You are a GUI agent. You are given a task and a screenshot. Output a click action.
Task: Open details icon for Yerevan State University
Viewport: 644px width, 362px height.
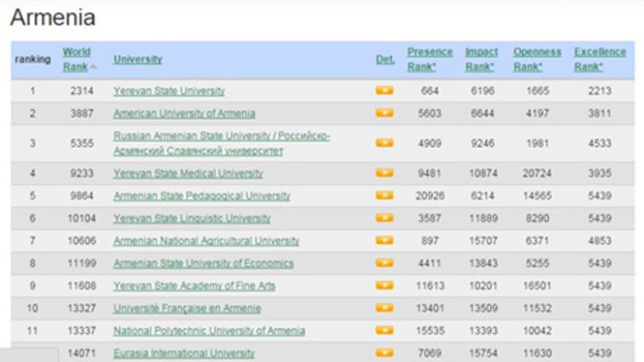click(x=384, y=90)
